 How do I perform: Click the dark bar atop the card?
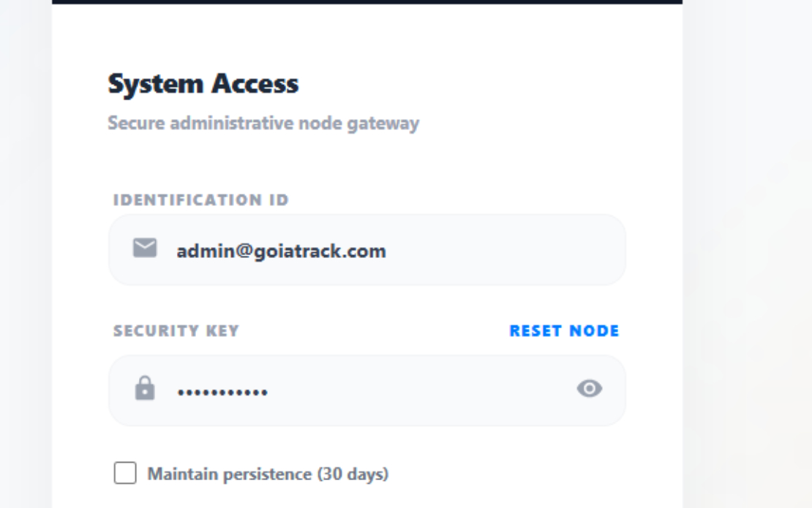click(367, 1)
